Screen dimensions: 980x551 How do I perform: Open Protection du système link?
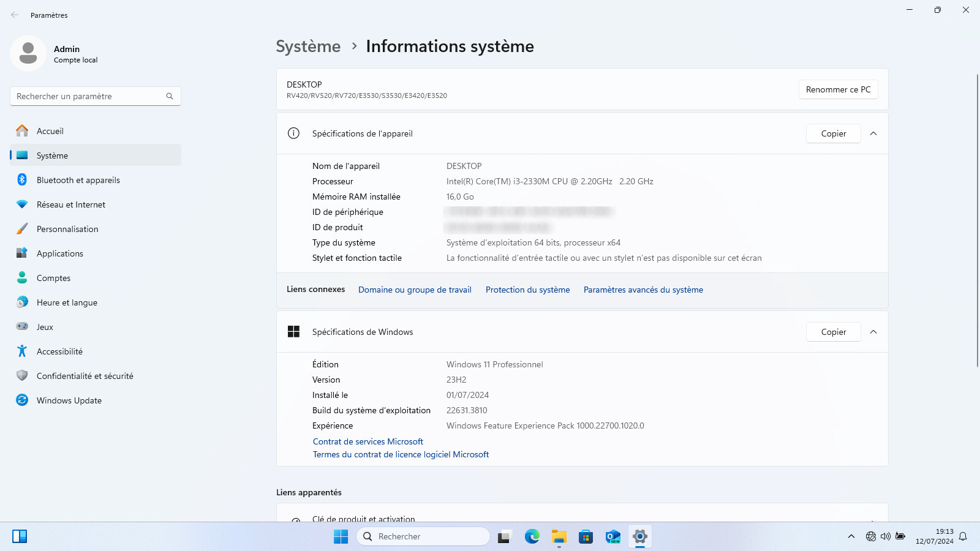click(x=527, y=290)
